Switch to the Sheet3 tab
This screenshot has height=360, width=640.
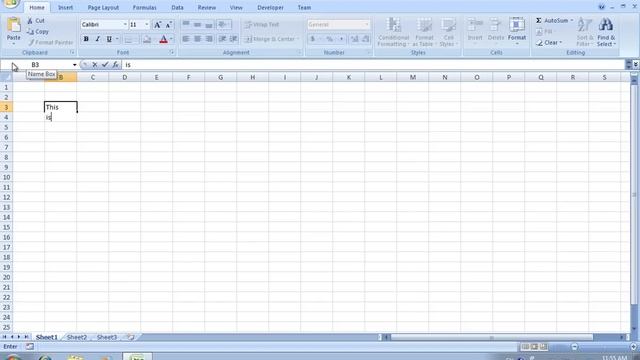pos(107,337)
